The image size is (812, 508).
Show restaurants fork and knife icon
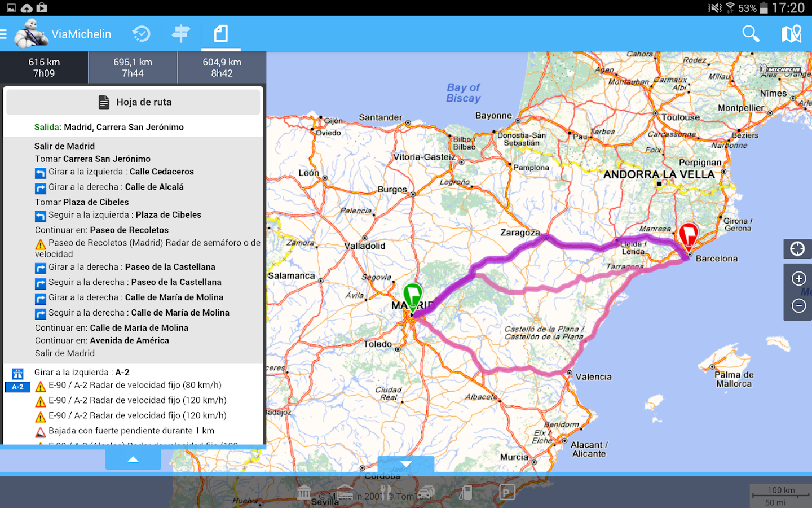coord(386,492)
